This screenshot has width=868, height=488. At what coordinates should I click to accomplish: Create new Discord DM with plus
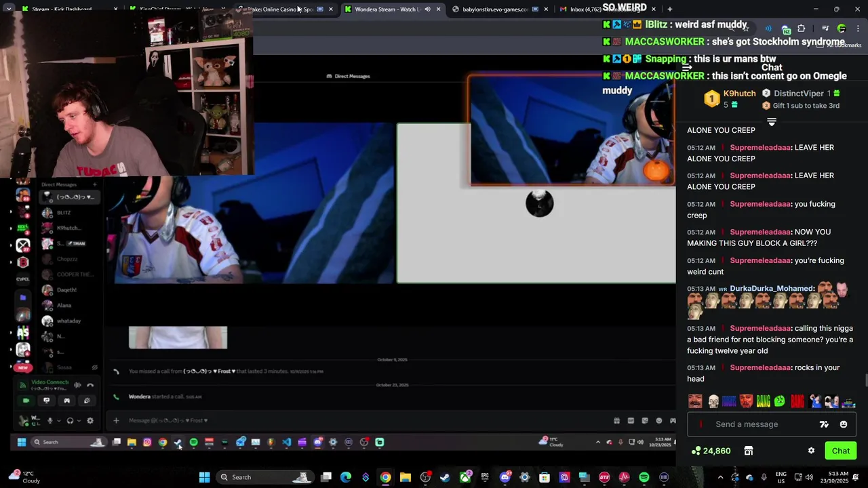[x=94, y=184]
